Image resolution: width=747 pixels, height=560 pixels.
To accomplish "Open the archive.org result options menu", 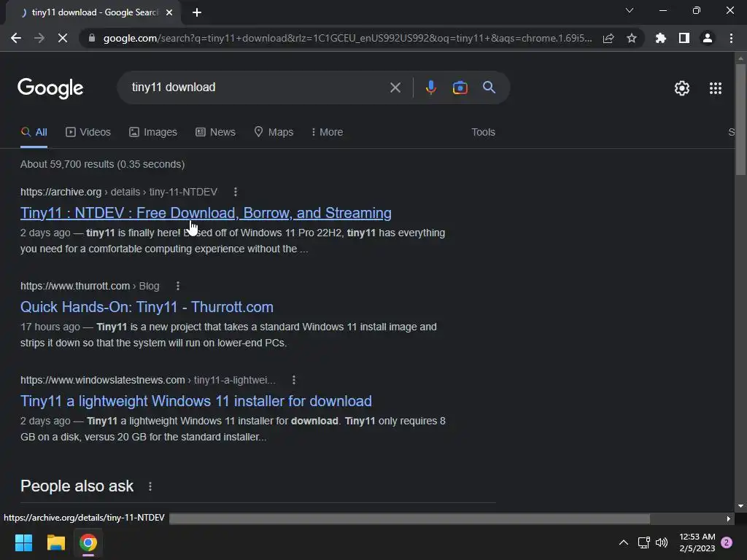I will point(236,192).
